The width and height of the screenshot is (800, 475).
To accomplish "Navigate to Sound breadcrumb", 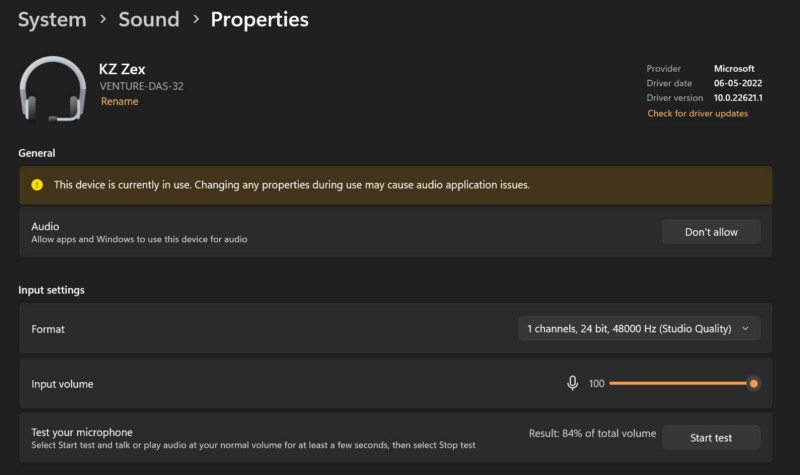I will (149, 19).
